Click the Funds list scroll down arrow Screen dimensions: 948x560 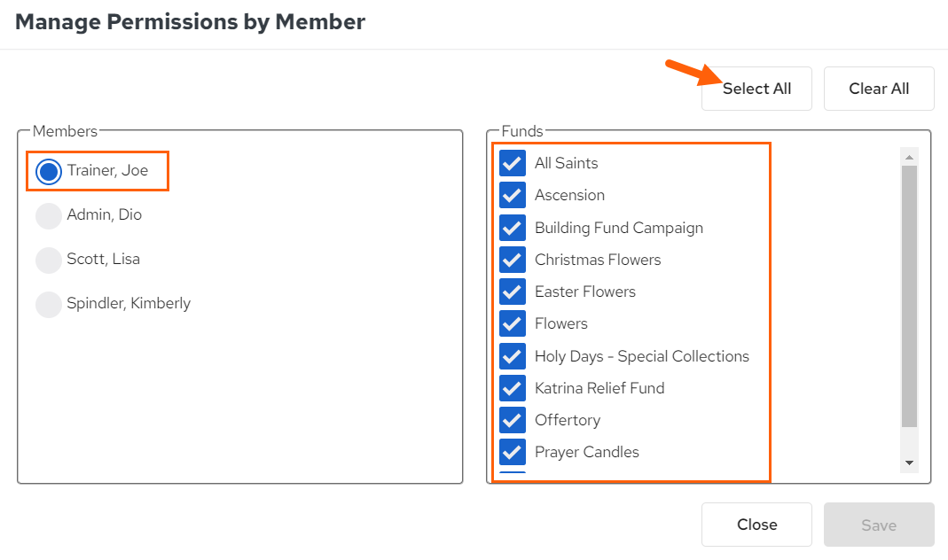(x=909, y=463)
